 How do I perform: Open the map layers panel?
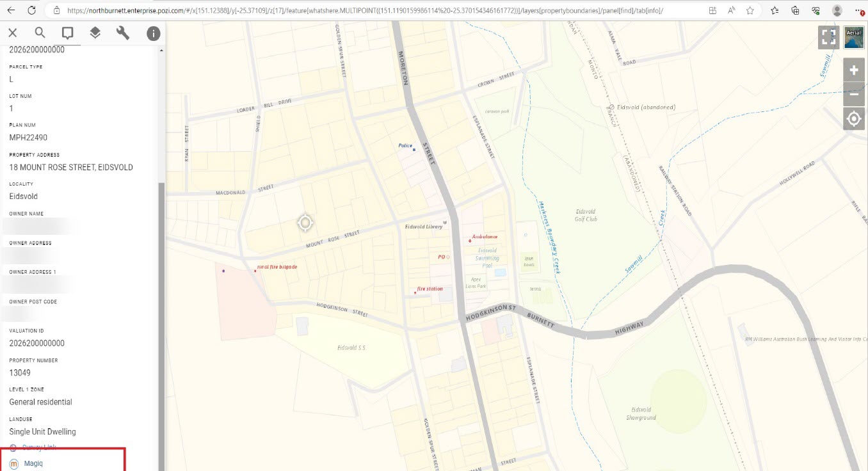click(95, 33)
